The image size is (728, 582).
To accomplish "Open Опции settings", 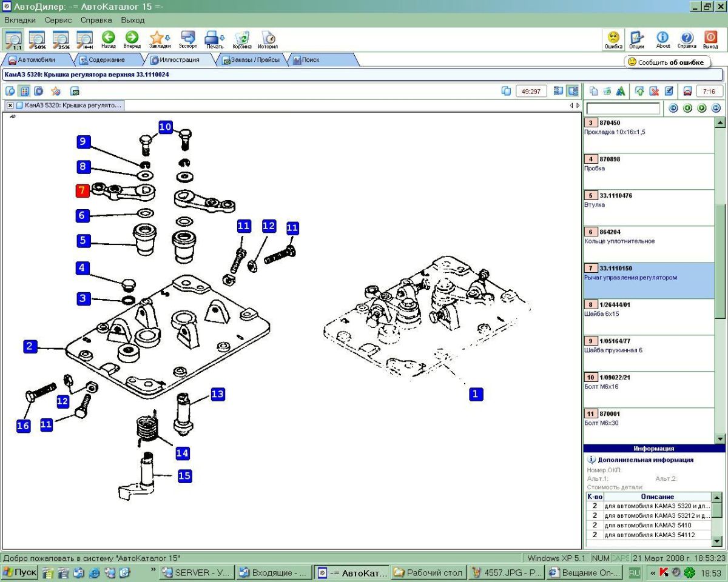I will tap(636, 39).
